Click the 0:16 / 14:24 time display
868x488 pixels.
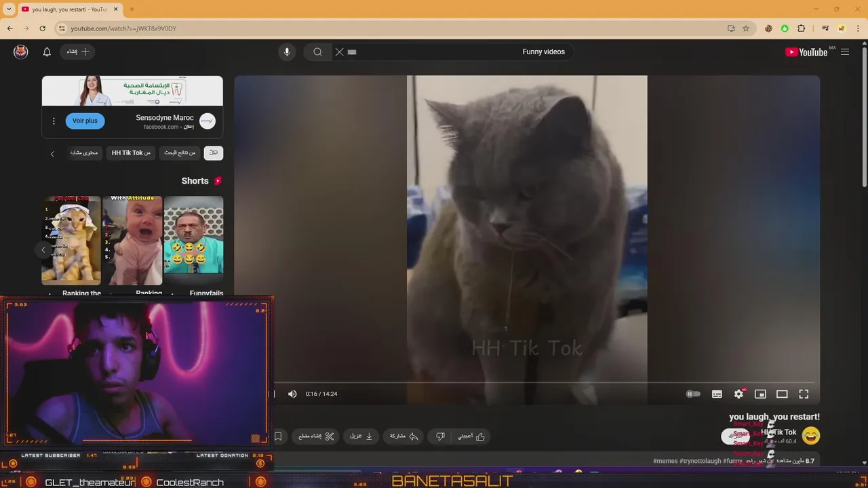[321, 394]
